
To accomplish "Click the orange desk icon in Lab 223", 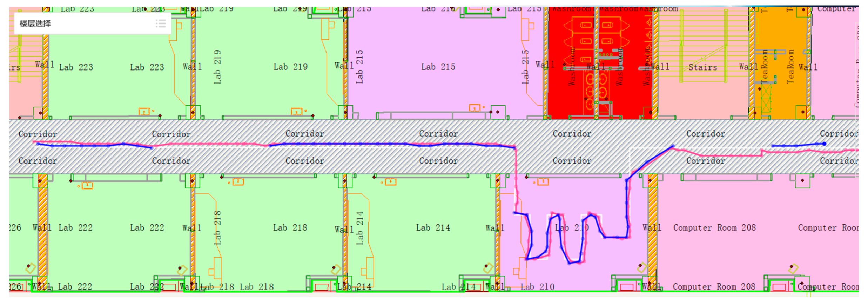I will tap(144, 112).
